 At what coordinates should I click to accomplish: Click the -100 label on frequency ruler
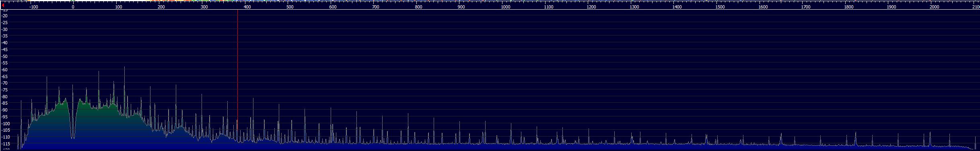point(33,7)
